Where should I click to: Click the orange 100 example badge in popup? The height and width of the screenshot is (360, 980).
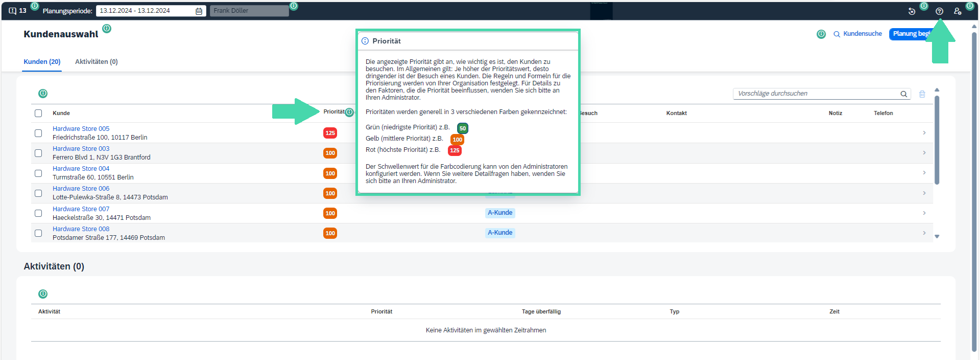click(457, 140)
